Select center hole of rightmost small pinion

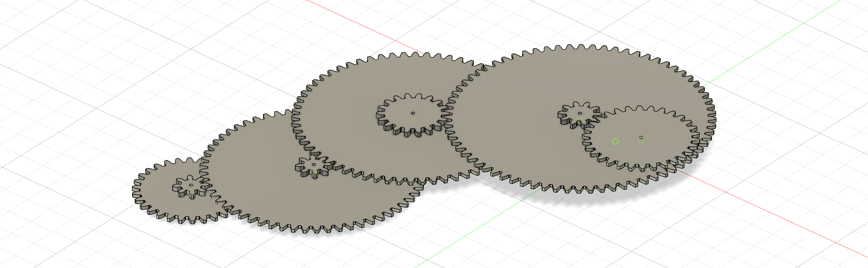point(580,113)
